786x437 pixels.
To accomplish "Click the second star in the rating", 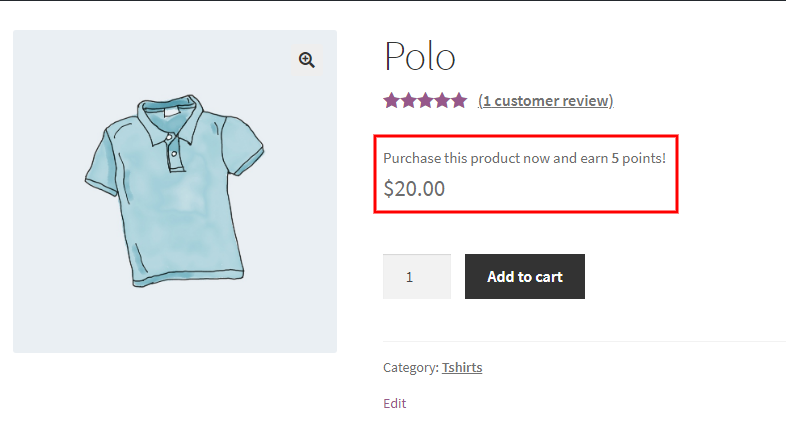I will (x=408, y=100).
